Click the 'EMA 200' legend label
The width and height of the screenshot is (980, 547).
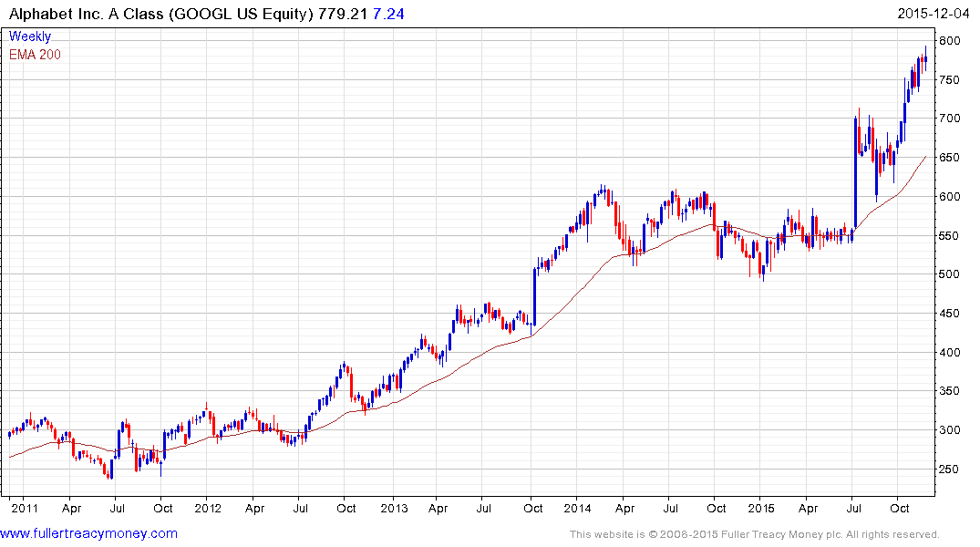(35, 55)
